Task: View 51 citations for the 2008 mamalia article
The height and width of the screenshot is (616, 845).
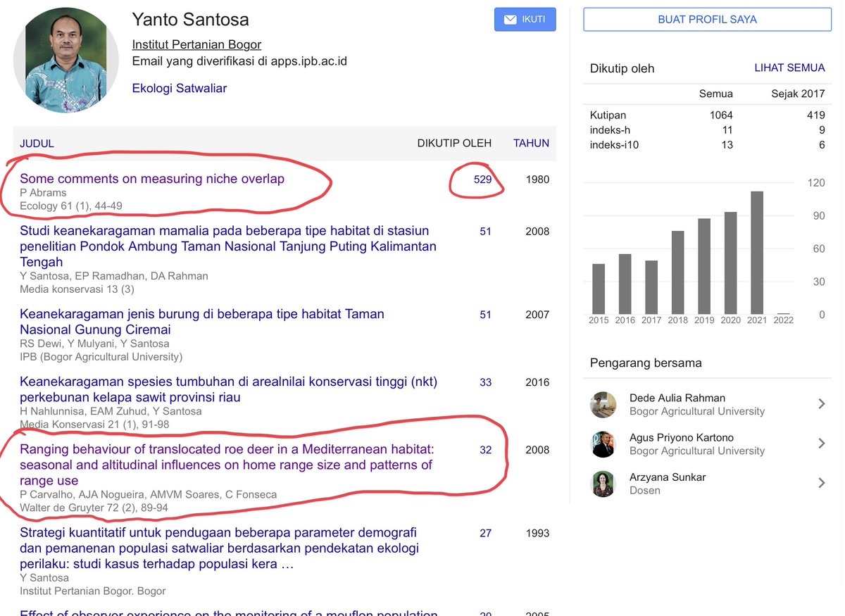Action: point(485,232)
